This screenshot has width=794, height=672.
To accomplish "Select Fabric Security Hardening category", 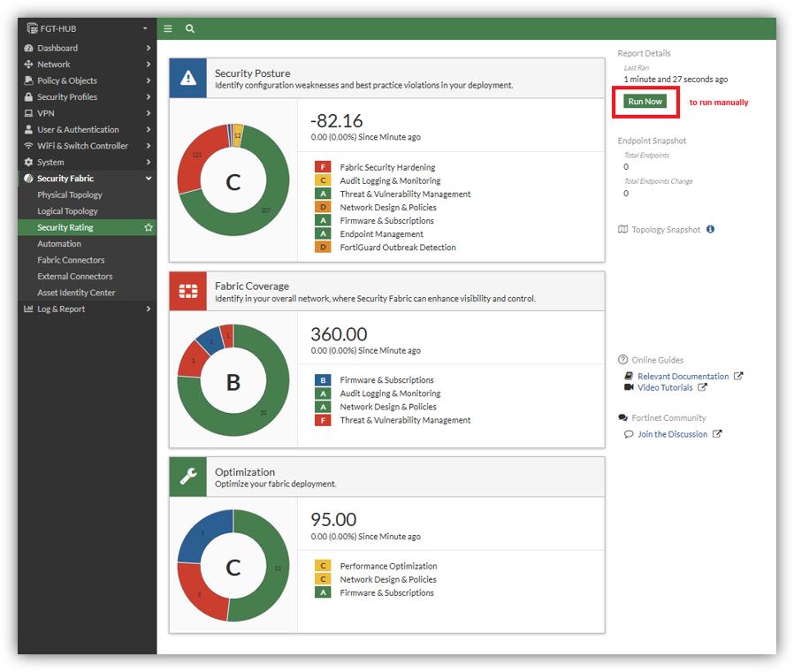I will click(387, 167).
